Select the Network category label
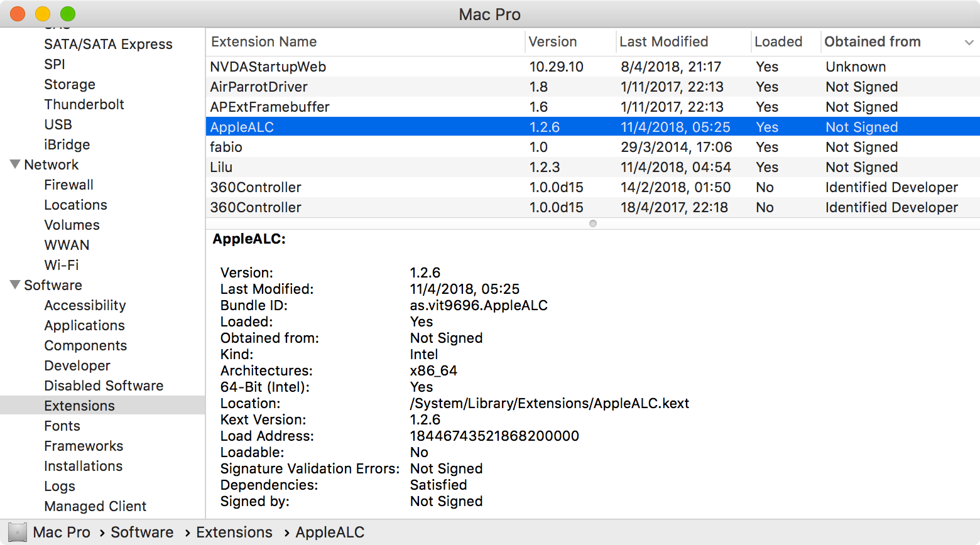 [52, 165]
